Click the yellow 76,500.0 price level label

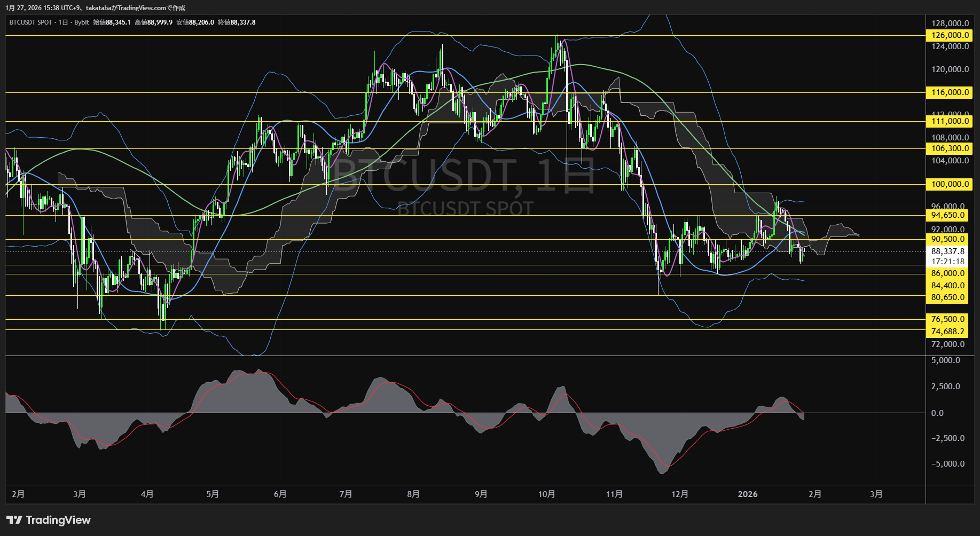click(x=948, y=319)
